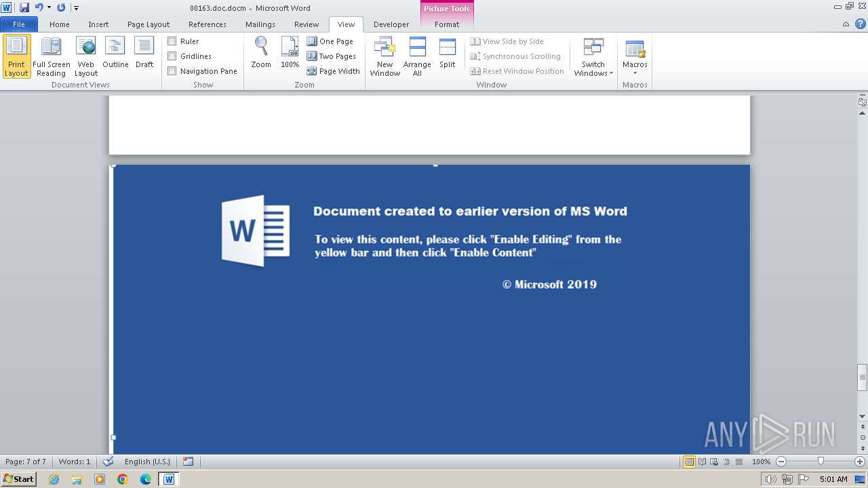The width and height of the screenshot is (868, 488).
Task: Save document from Quick Access Toolbar
Action: (x=24, y=7)
